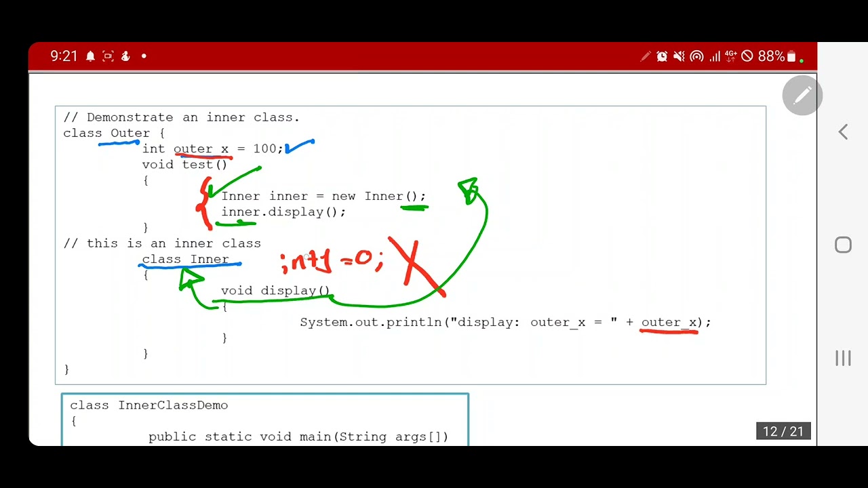The image size is (868, 488).
Task: Tap the Android back navigation arrow
Action: pos(843,131)
